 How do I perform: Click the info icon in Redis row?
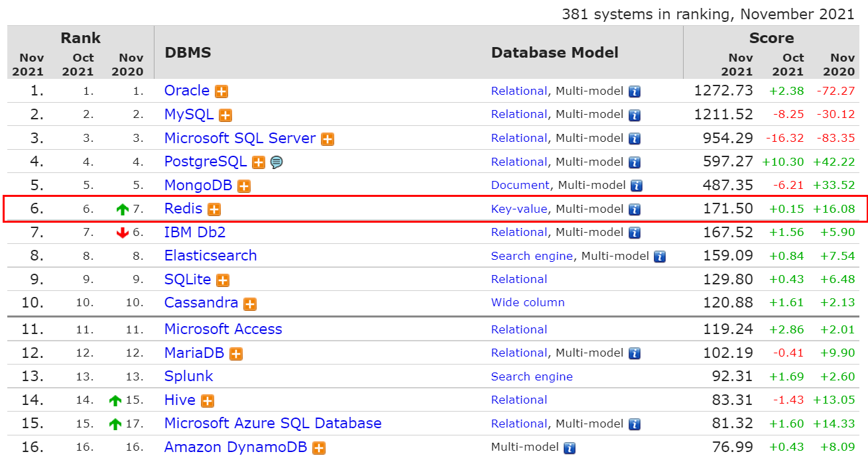click(x=635, y=209)
